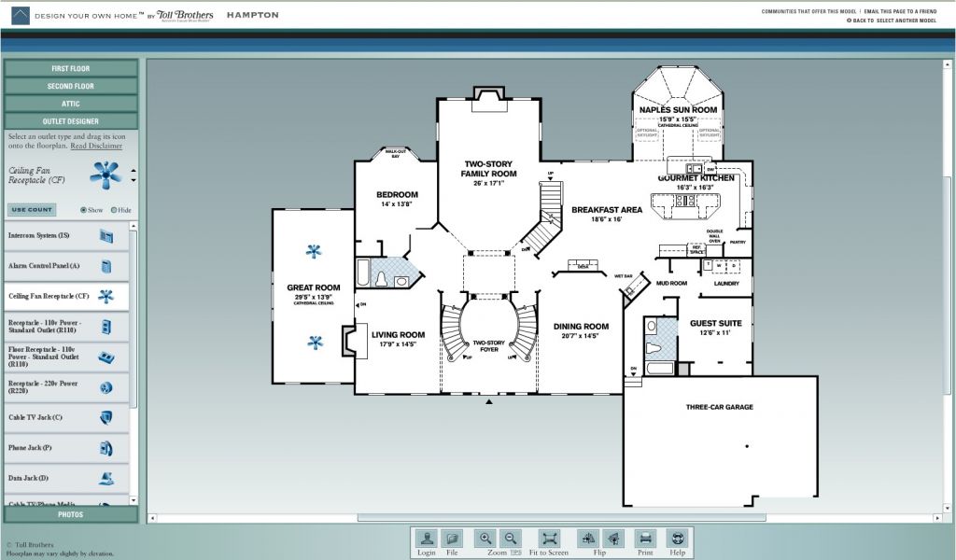Select the Show radio button
This screenshot has width=956, height=560.
84,210
